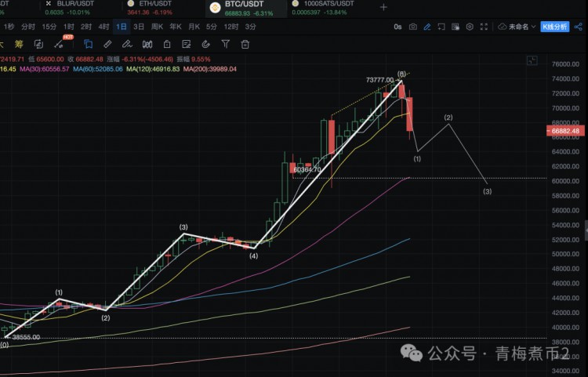This screenshot has height=377, width=588.
Task: Click the MA(30):60556.57 indicator label
Action: (x=45, y=69)
